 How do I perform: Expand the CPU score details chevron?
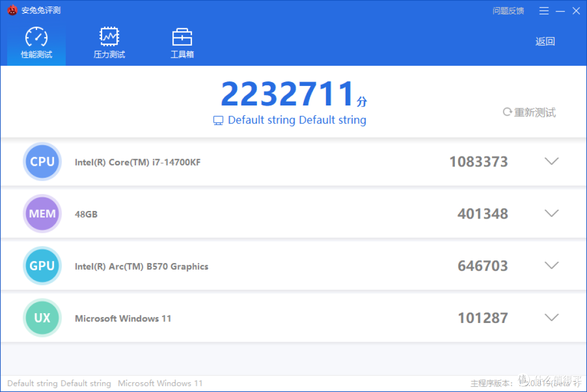coord(552,161)
